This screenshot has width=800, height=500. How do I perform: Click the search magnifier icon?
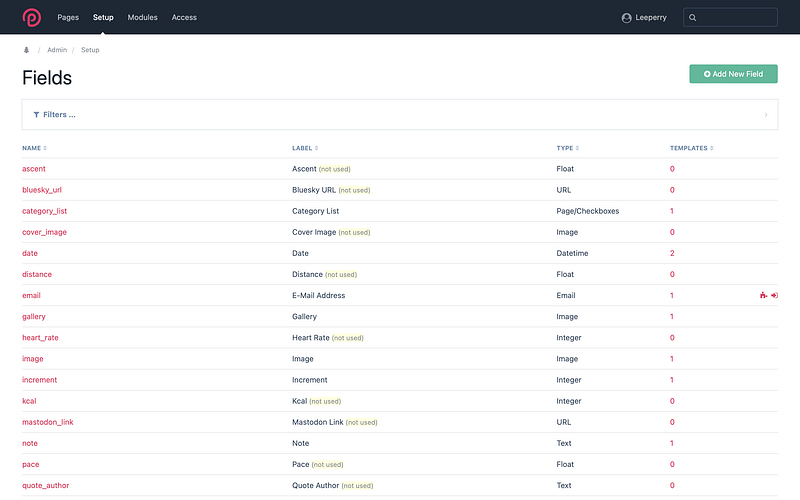692,18
